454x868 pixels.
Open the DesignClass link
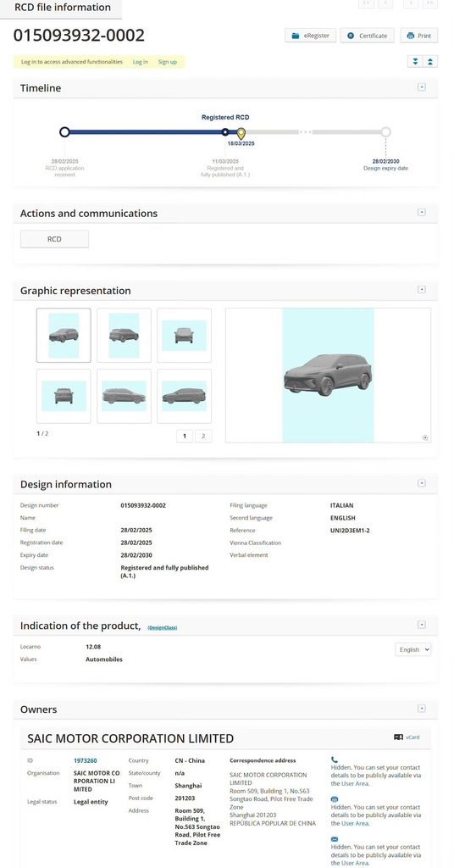pos(163,628)
